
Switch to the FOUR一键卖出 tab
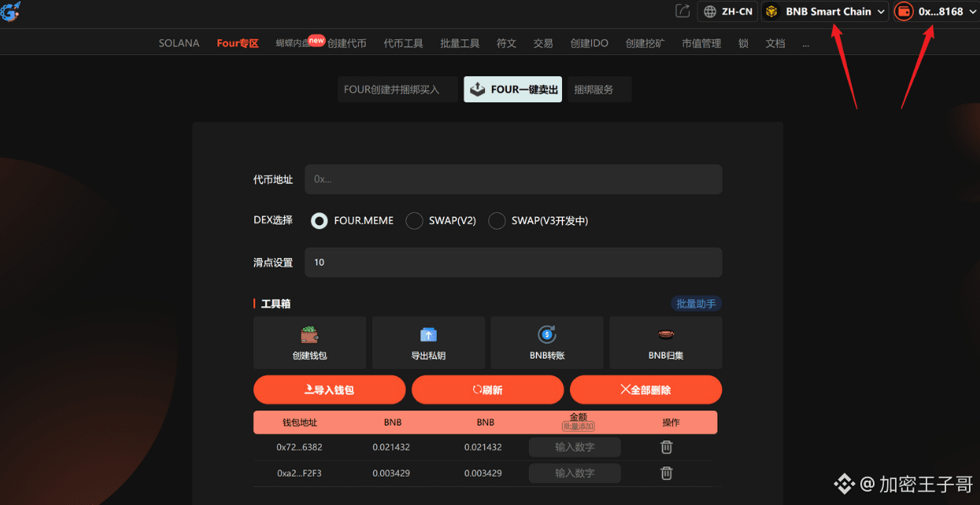[x=512, y=89]
